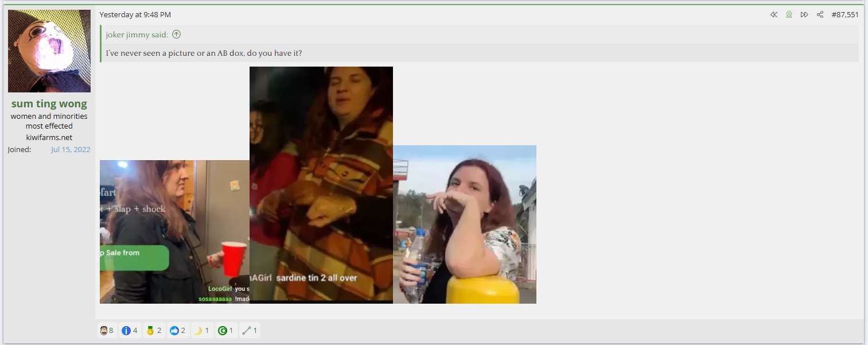This screenshot has width=868, height=345.
Task: Click the poster's avatar image
Action: click(x=49, y=51)
